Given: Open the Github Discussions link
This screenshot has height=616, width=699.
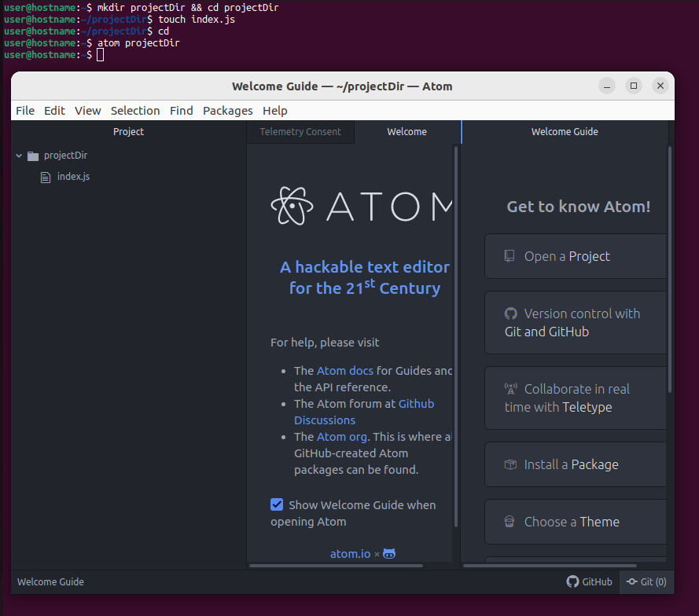Looking at the screenshot, I should pyautogui.click(x=415, y=403).
